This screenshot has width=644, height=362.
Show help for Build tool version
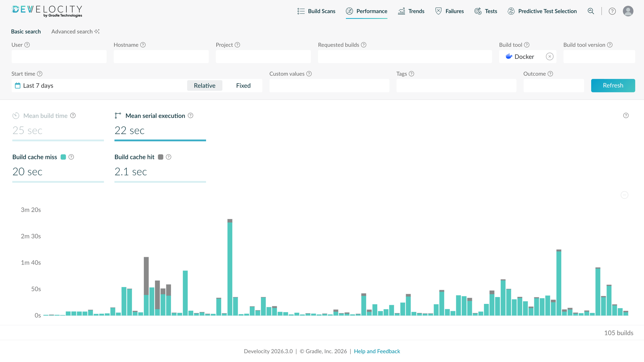[610, 45]
